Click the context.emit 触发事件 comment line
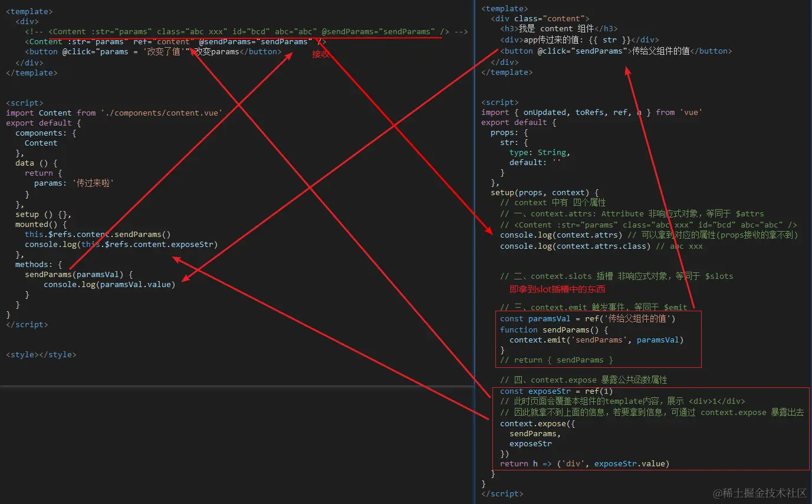 (593, 307)
